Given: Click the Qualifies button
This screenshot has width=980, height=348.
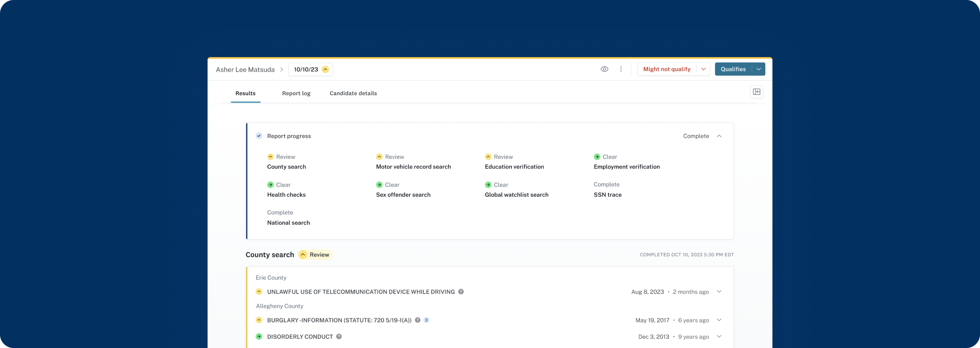Looking at the screenshot, I should pos(733,69).
